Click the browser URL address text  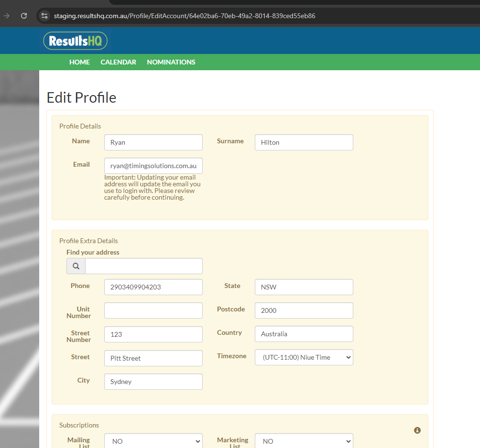pyautogui.click(x=184, y=16)
